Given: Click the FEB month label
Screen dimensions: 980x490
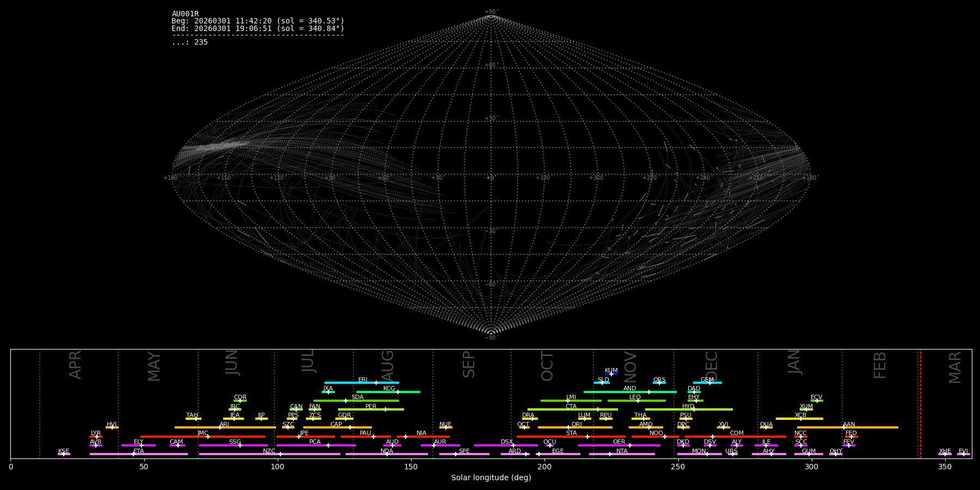Looking at the screenshot, I should [880, 365].
